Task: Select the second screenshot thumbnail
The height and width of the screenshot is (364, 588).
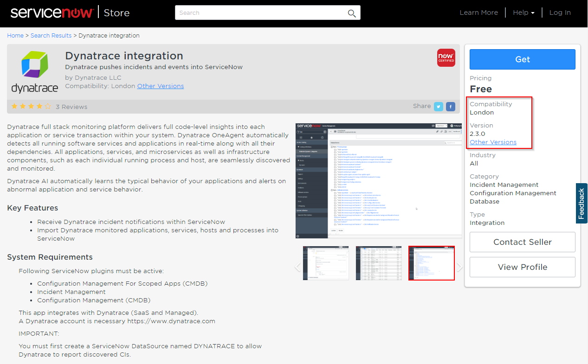Action: [379, 263]
